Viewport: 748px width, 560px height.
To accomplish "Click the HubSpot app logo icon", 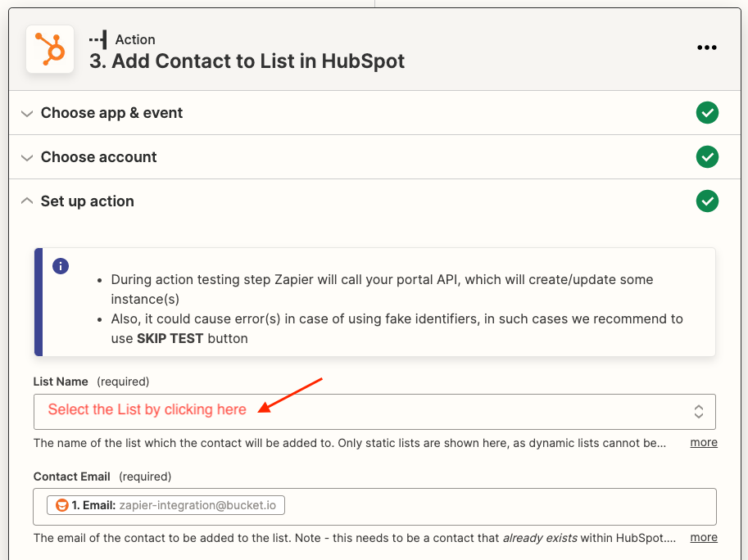I will click(50, 49).
